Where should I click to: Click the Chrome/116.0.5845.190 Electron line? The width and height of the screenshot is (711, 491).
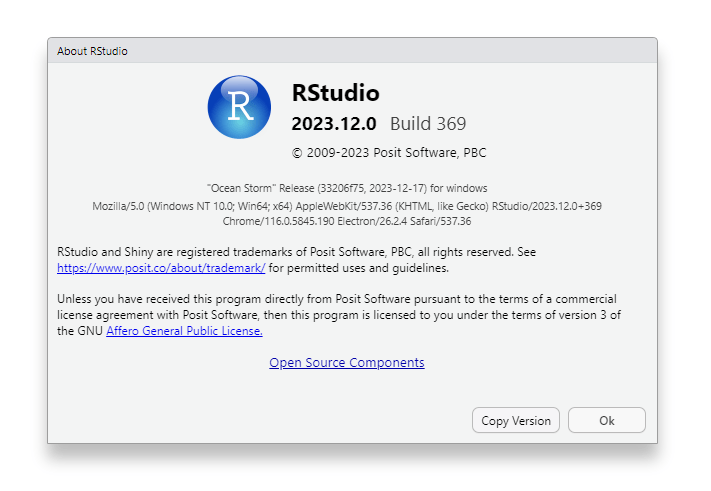point(347,221)
